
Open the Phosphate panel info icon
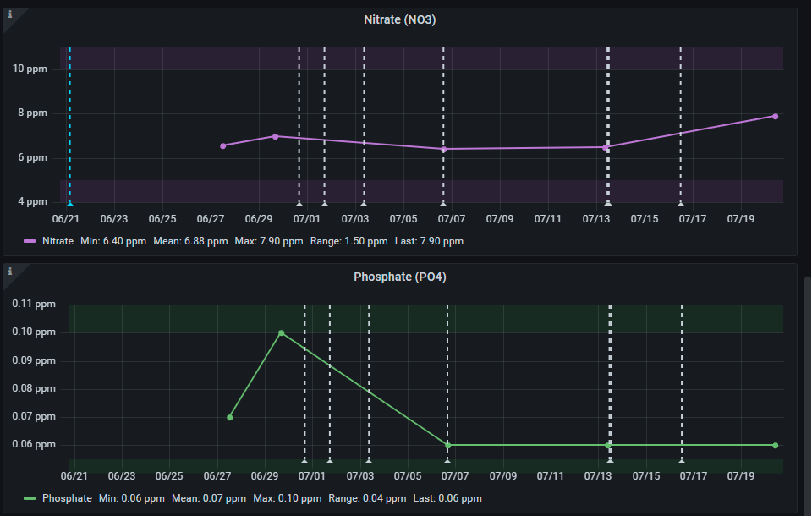[10, 272]
